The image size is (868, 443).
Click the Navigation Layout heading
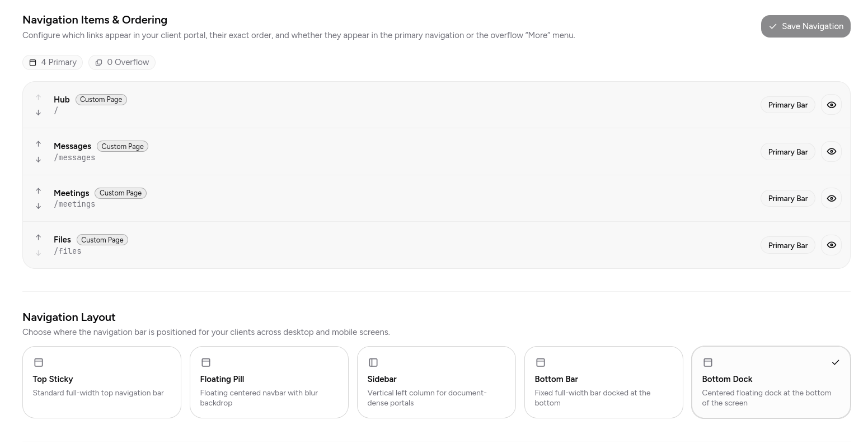69,317
